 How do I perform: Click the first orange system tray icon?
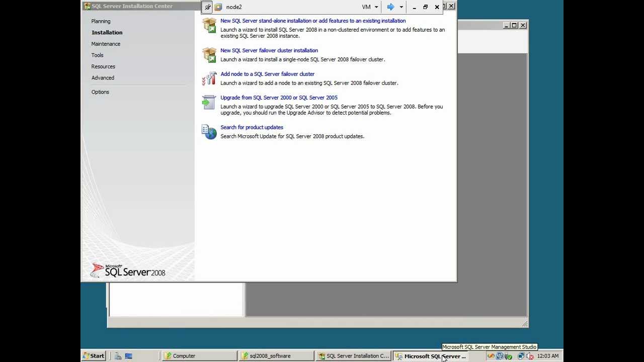pyautogui.click(x=491, y=356)
